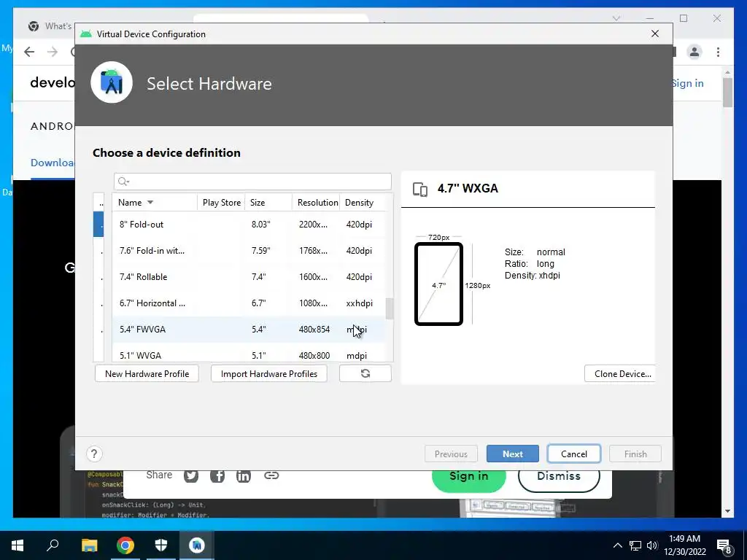Open the Chrome profile avatar

[x=694, y=52]
